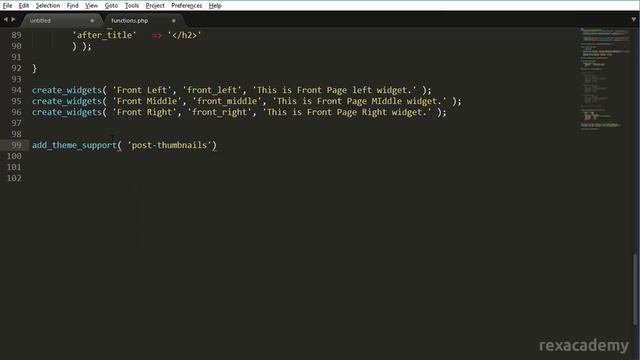This screenshot has width=640, height=360.
Task: Switch to the functions.php tab
Action: point(143,20)
